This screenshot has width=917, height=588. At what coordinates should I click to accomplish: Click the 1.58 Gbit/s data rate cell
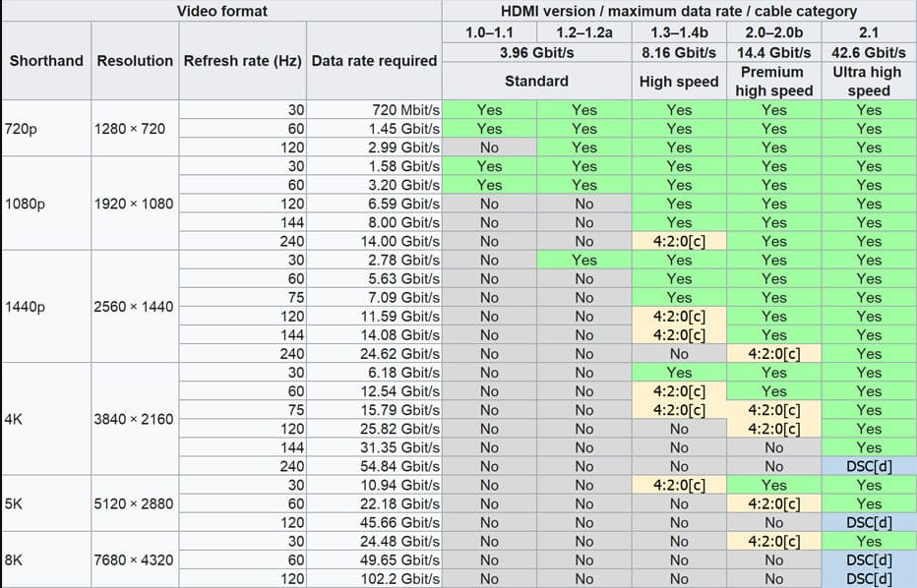374,166
